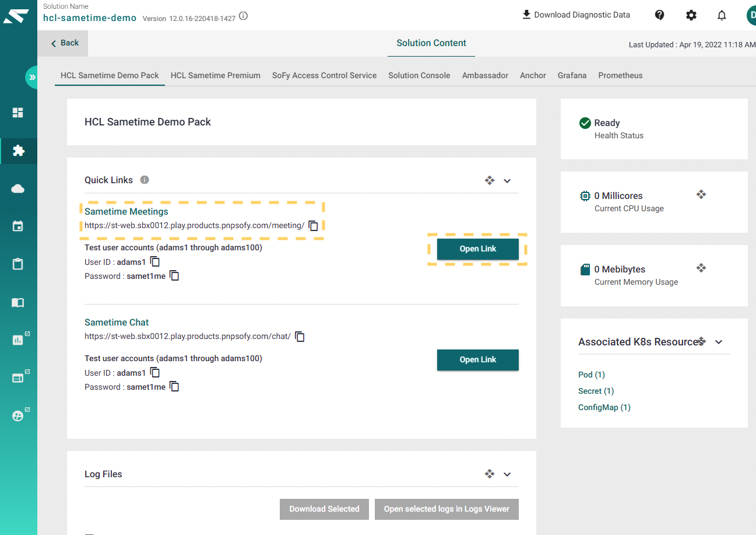
Task: Click Download Diagnostic Data
Action: (576, 15)
